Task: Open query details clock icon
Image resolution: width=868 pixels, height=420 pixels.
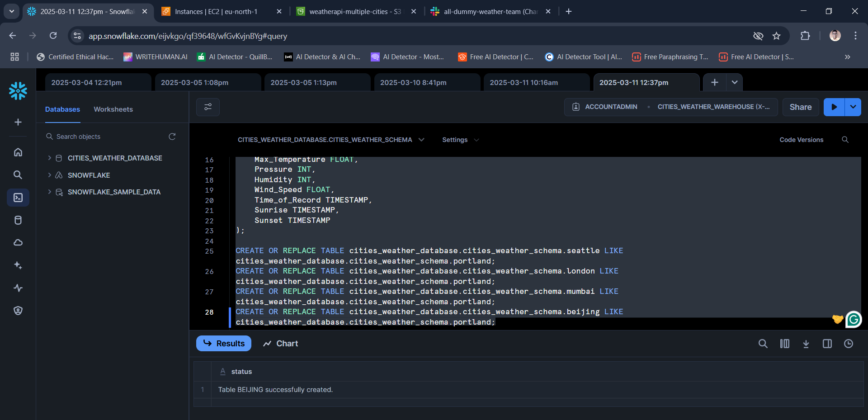Action: pos(849,344)
